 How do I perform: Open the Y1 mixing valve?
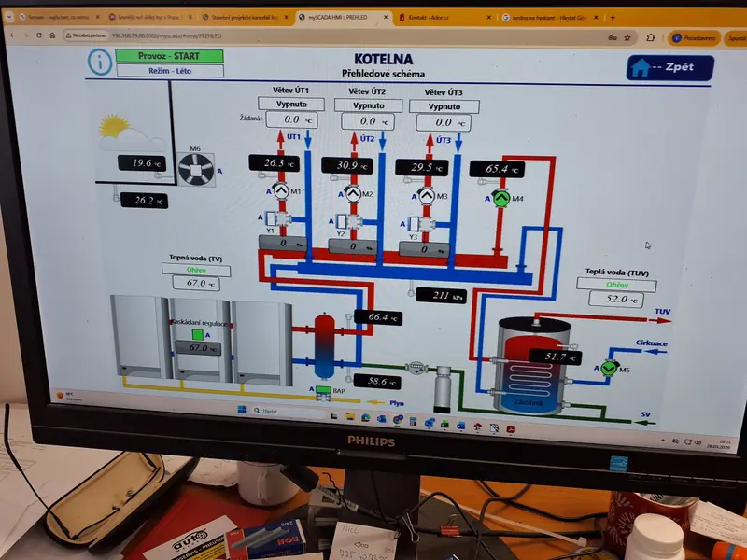(x=276, y=219)
